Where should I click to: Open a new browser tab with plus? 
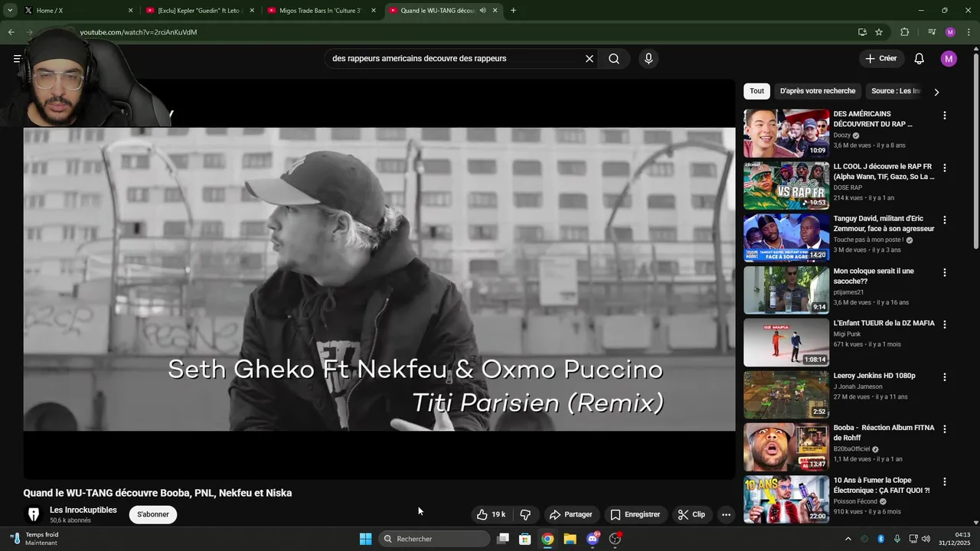pyautogui.click(x=513, y=11)
